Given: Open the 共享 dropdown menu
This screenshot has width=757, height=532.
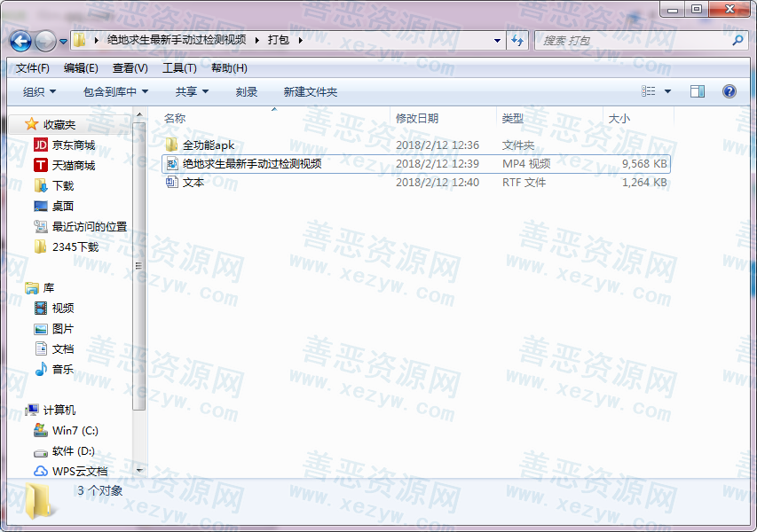Looking at the screenshot, I should 192,92.
